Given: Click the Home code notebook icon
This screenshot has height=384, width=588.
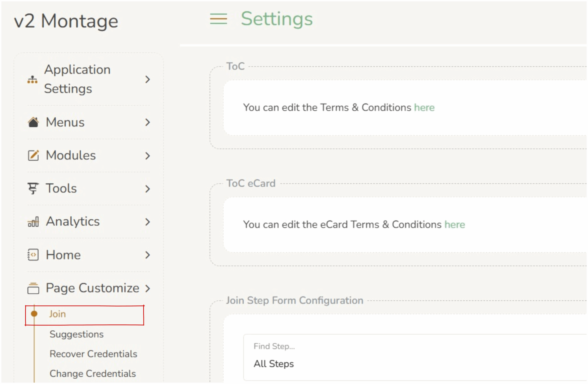Looking at the screenshot, I should pyautogui.click(x=33, y=255).
